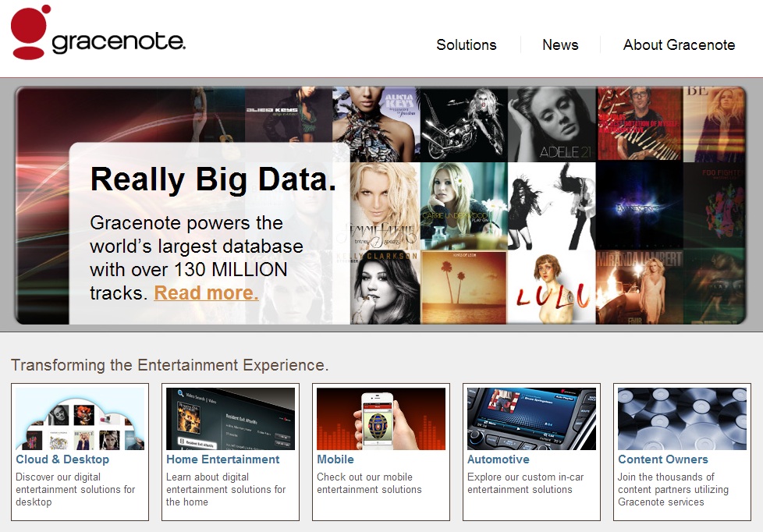The image size is (763, 532).
Task: Open the Automotive heading link
Action: pyautogui.click(x=499, y=459)
